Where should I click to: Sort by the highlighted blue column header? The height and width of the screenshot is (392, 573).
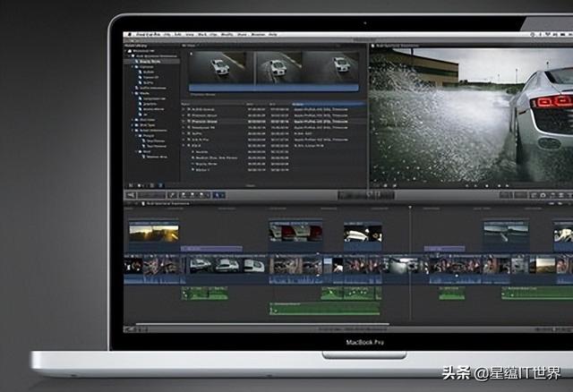(x=329, y=104)
